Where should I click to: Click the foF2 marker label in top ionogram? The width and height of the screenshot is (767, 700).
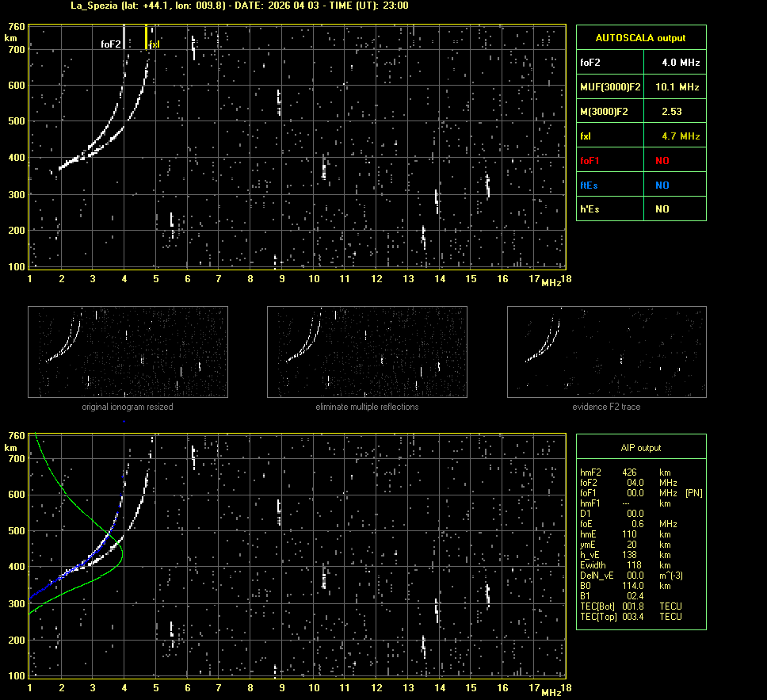pos(111,44)
